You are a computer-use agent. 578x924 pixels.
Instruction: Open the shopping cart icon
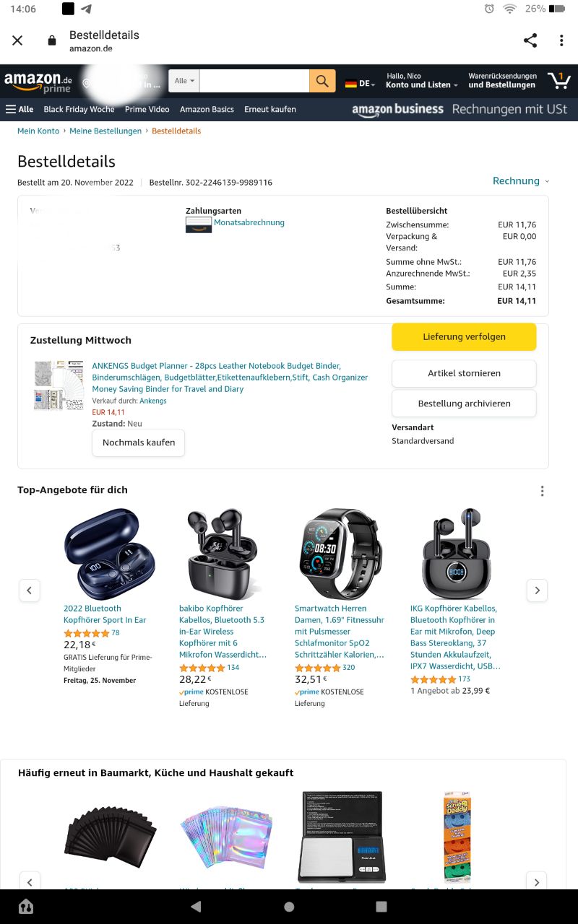click(x=558, y=81)
